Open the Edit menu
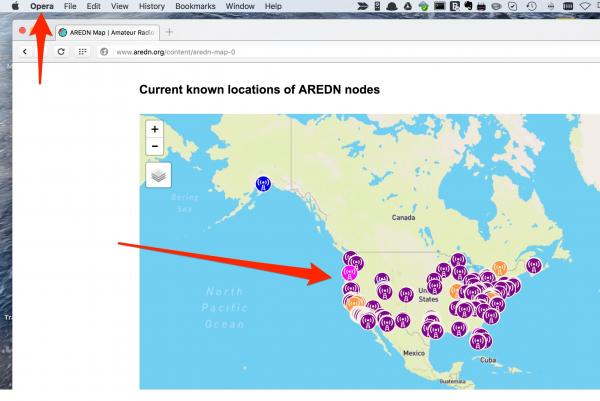 (93, 6)
